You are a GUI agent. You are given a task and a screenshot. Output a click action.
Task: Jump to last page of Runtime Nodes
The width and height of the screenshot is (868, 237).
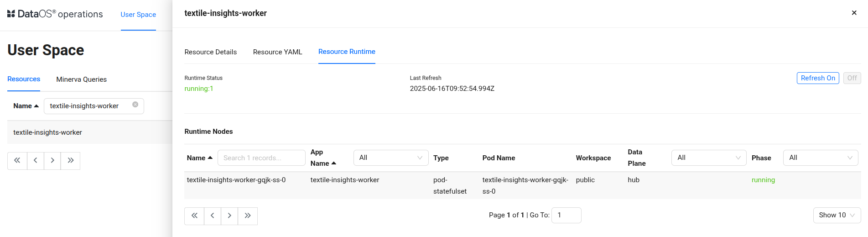coord(248,216)
